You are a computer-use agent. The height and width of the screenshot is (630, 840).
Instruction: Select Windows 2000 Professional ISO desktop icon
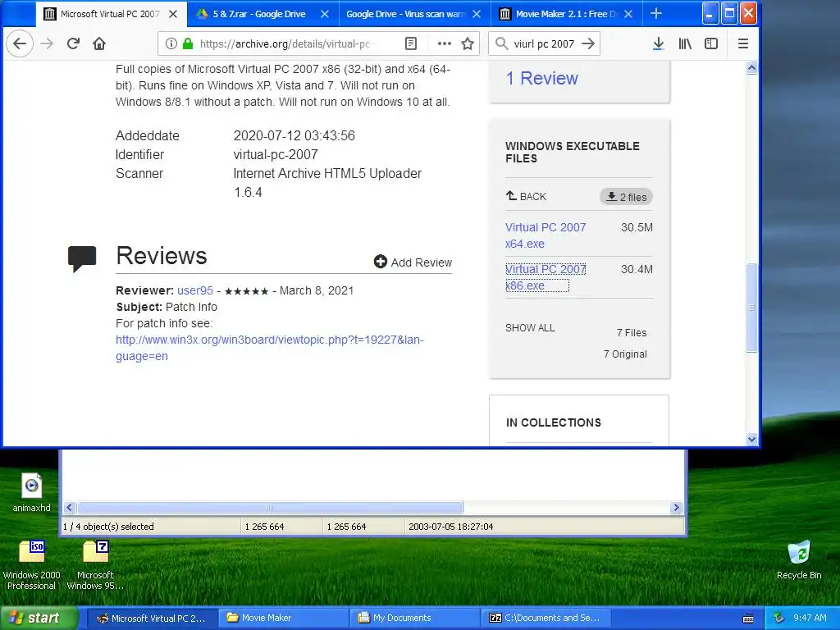tap(32, 564)
